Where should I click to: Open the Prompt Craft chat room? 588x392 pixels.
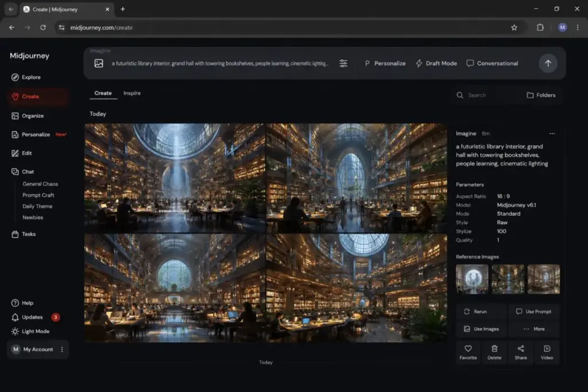pyautogui.click(x=38, y=195)
